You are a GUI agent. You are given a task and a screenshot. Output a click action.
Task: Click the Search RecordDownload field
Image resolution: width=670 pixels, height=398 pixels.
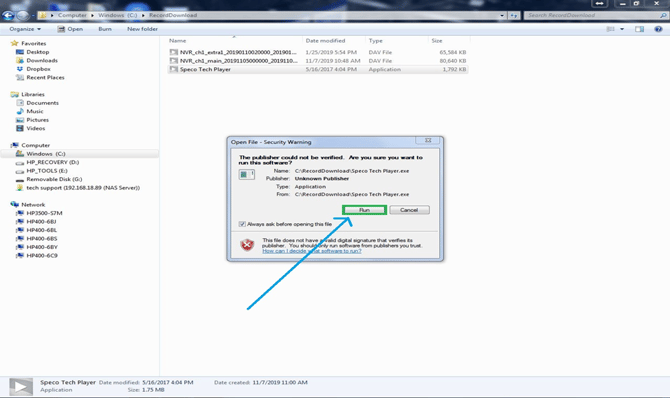(x=594, y=15)
